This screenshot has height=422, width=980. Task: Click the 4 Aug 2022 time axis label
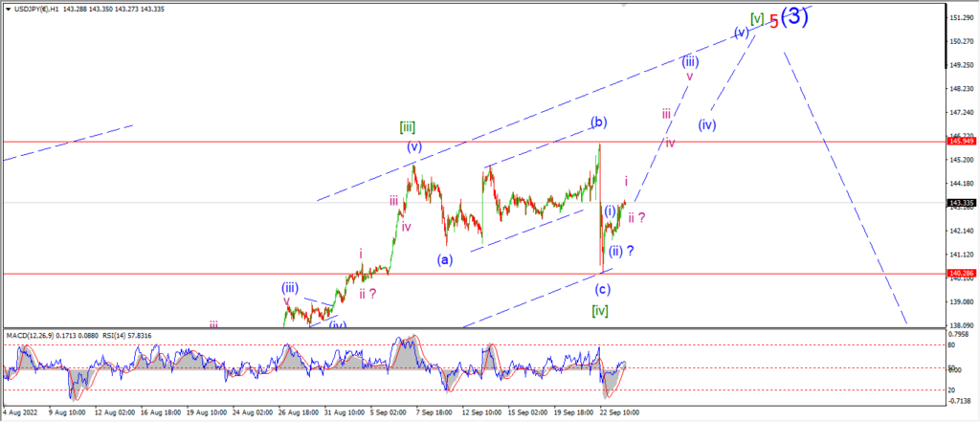[x=19, y=412]
